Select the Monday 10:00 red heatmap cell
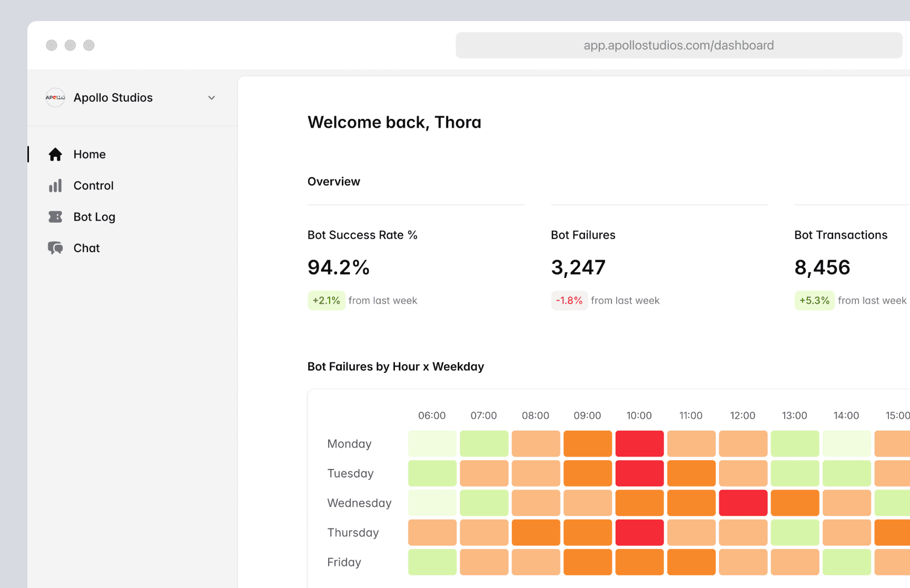 639,444
